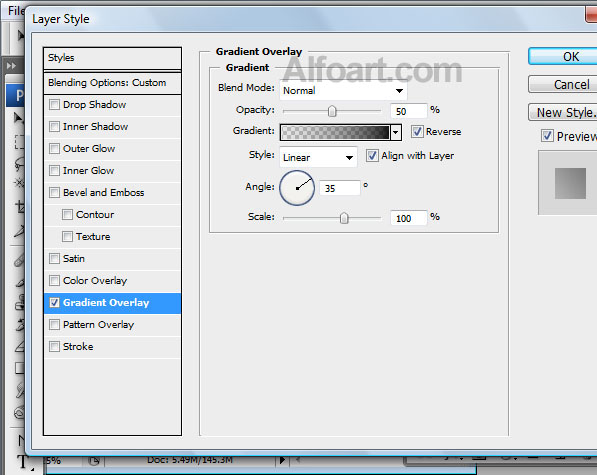Enable the Stroke effect checkbox
597x475 pixels.
(x=54, y=346)
